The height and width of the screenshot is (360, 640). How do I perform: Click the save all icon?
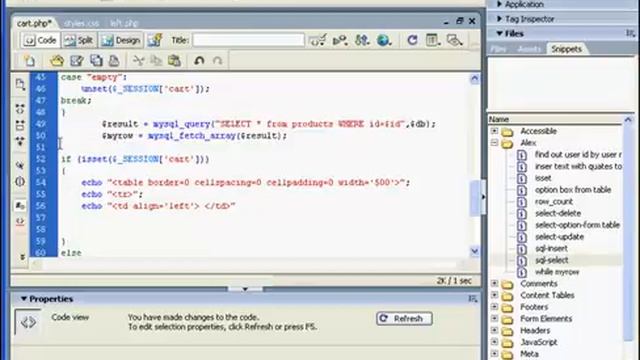[96, 61]
